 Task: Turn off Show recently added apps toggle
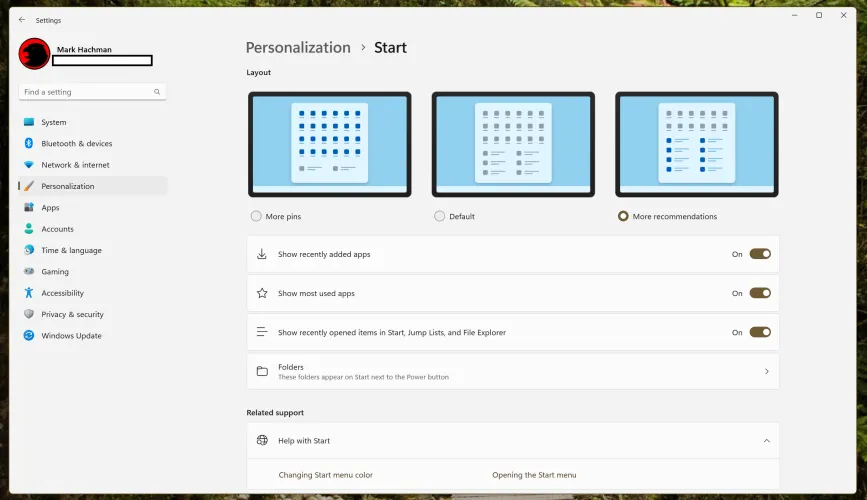tap(760, 254)
